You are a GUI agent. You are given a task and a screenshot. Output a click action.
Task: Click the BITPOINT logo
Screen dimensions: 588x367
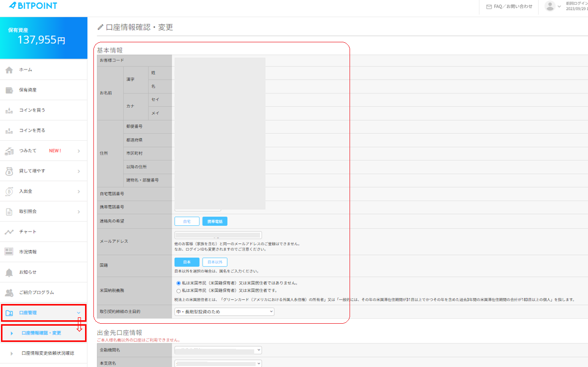[x=33, y=5]
